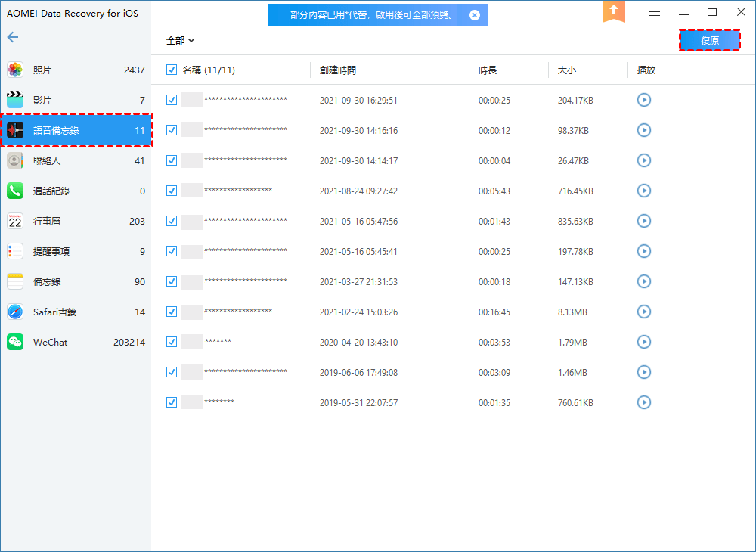Uncheck the memo dated 2021-03-27 21:31:53

tap(172, 281)
